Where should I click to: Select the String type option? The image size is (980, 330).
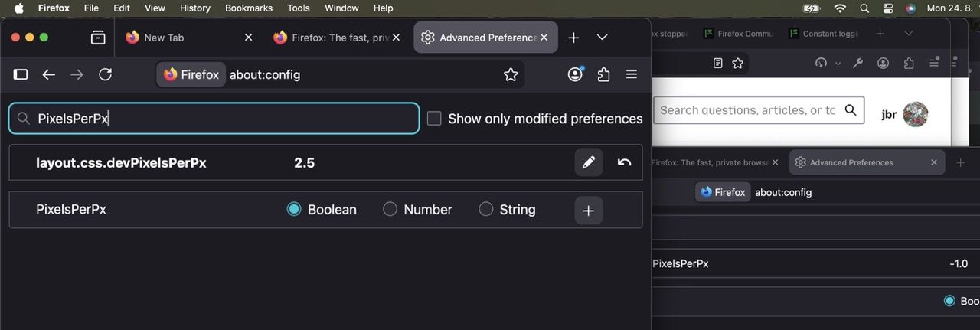tap(486, 209)
